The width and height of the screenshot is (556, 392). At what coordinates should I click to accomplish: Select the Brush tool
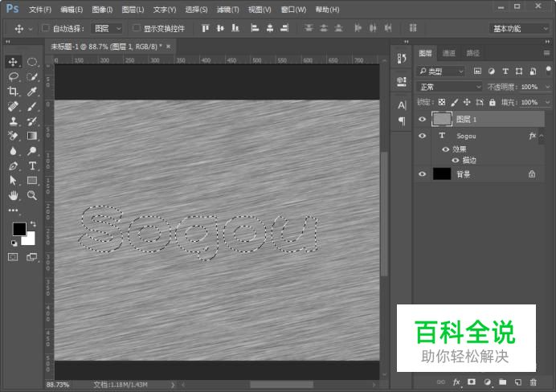point(32,106)
